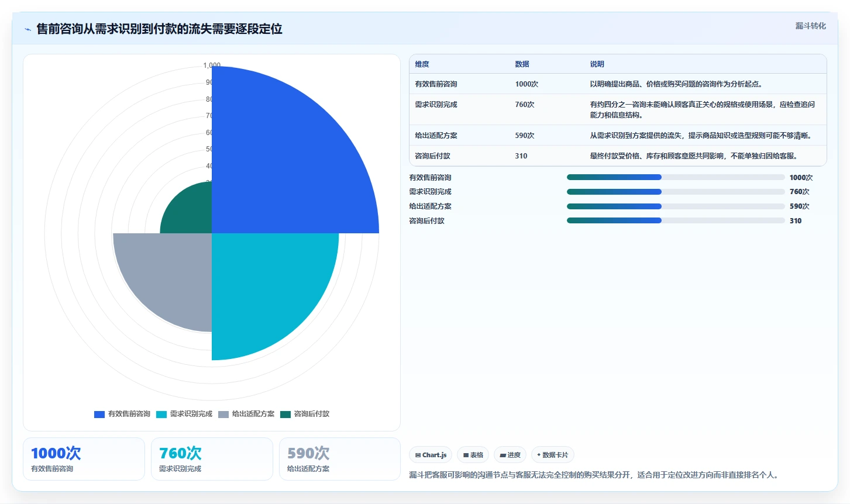
Task: Click the 漏斗转化 tag in the header
Action: (x=810, y=26)
